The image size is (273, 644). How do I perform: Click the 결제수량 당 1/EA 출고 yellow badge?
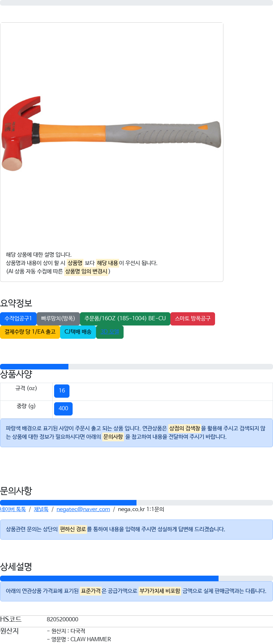point(30,332)
